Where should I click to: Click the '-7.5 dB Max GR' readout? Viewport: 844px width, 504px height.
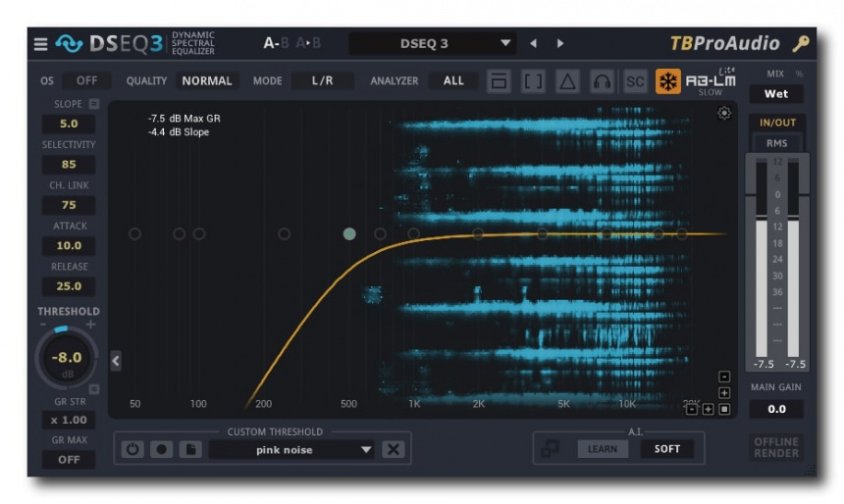[x=185, y=119]
